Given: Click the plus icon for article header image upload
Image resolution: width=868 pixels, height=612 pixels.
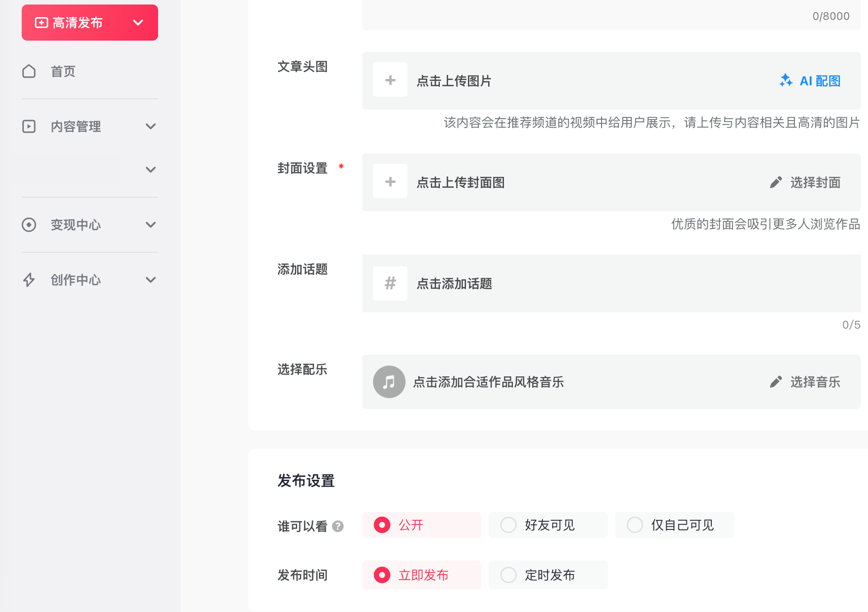Looking at the screenshot, I should [390, 80].
